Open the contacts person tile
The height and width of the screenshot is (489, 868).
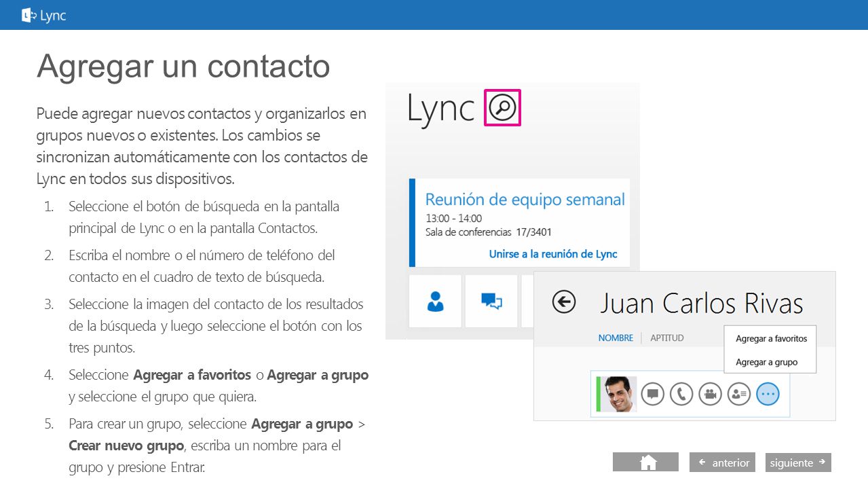[x=435, y=301]
